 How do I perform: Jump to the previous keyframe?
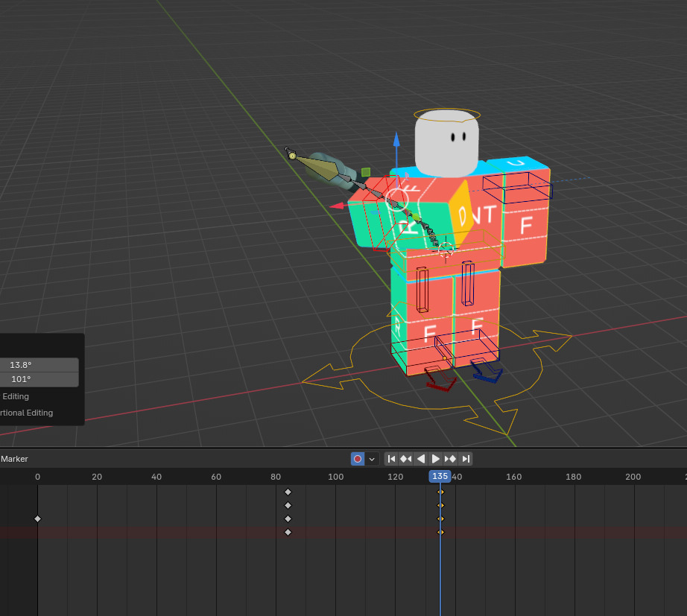click(406, 459)
